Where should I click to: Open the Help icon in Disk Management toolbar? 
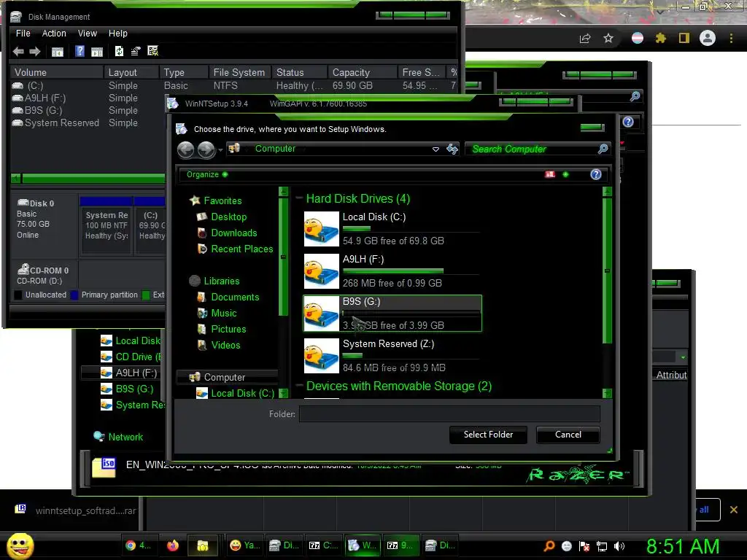(x=80, y=52)
